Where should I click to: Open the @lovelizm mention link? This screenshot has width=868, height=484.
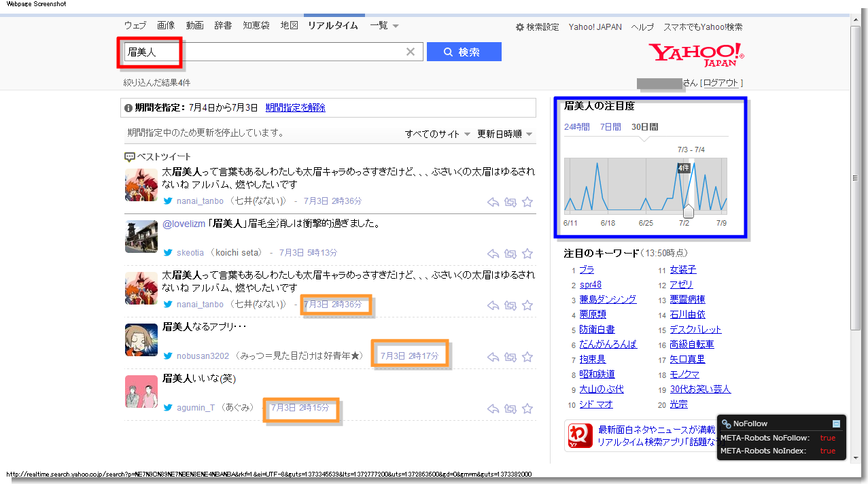tap(184, 224)
